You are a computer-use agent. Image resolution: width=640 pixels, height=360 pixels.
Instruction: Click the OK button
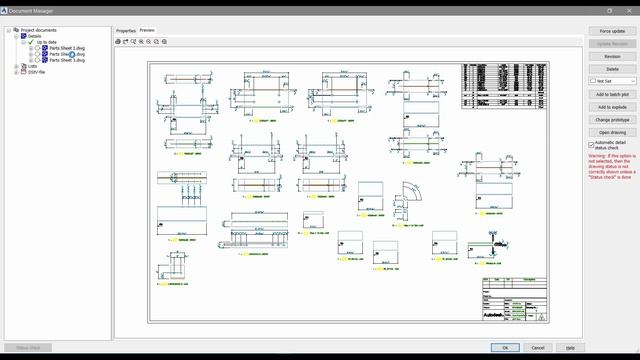point(505,347)
